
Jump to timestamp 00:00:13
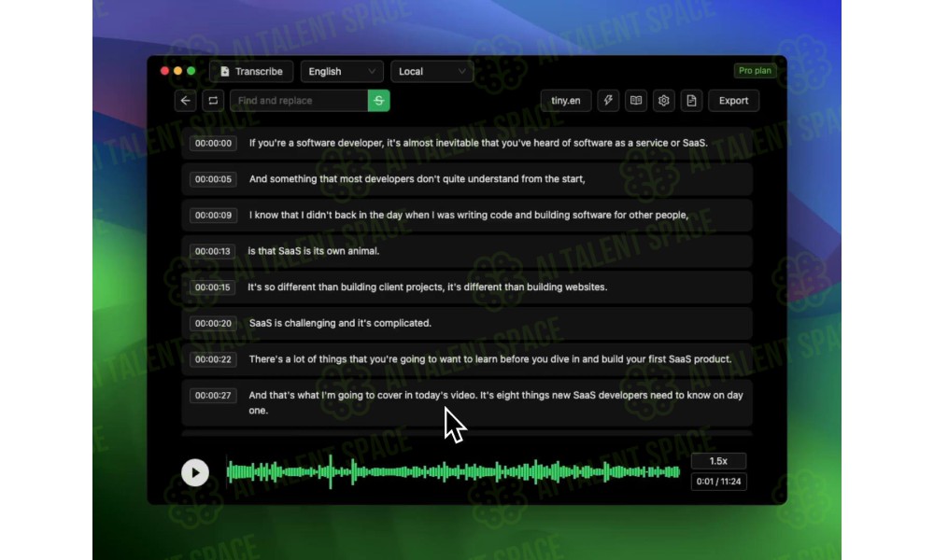tap(213, 251)
